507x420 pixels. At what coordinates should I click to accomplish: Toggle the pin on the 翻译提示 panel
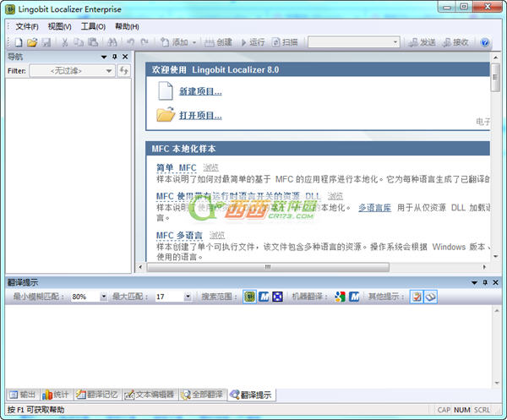485,282
